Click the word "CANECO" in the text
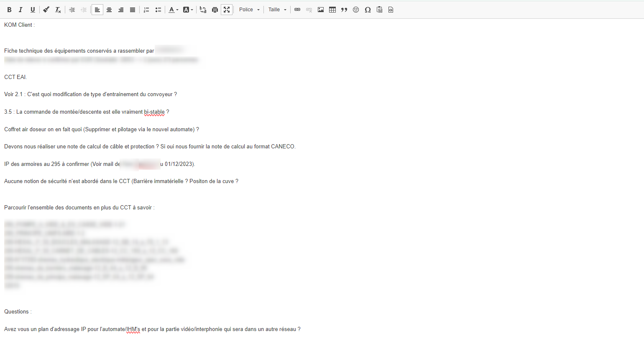Screen dimensions: 644x354 (x=283, y=147)
